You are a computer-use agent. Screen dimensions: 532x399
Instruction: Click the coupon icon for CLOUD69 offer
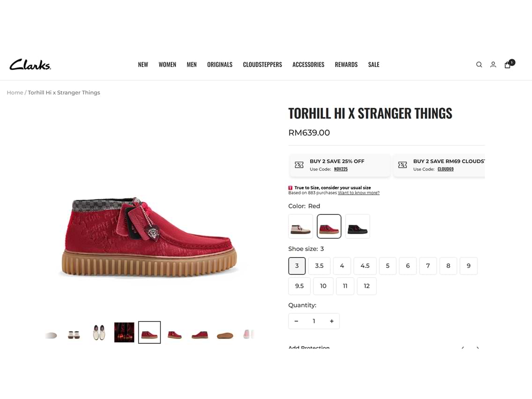tap(402, 165)
